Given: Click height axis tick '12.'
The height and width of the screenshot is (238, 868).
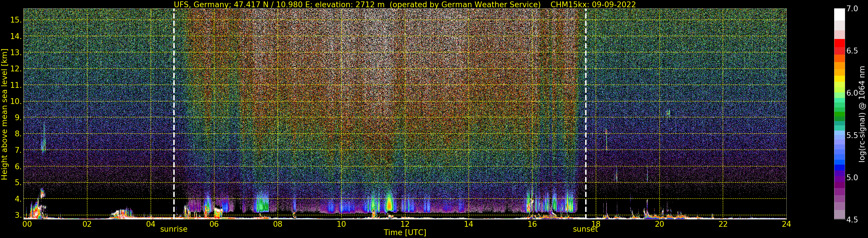Looking at the screenshot, I should pyautogui.click(x=16, y=69).
